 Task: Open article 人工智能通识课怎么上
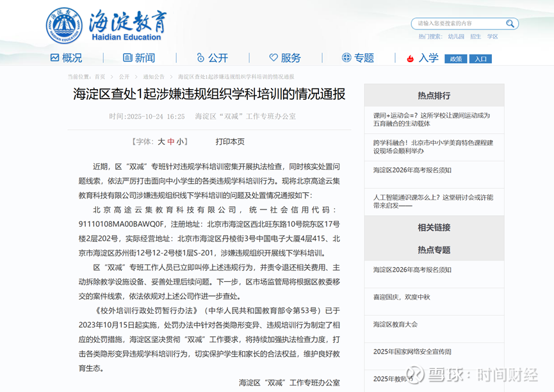click(433, 202)
